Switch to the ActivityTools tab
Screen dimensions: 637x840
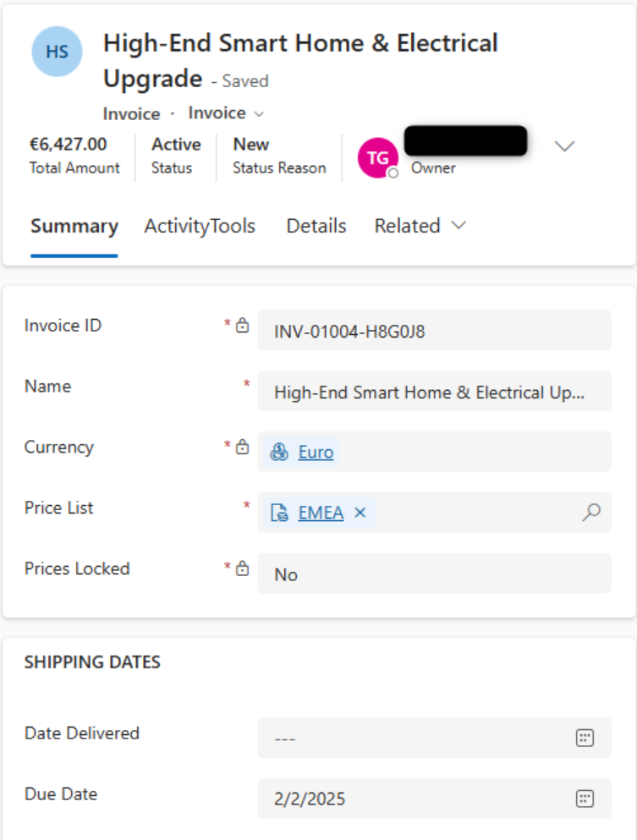(x=200, y=226)
